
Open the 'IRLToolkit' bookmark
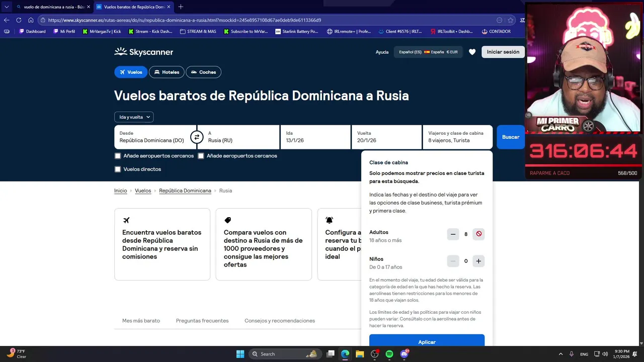452,31
